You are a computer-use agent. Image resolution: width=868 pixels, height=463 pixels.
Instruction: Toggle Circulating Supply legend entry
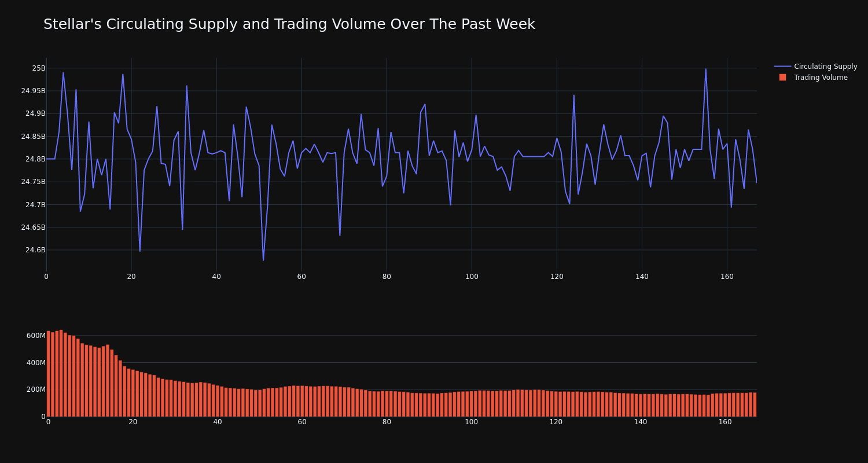[815, 67]
